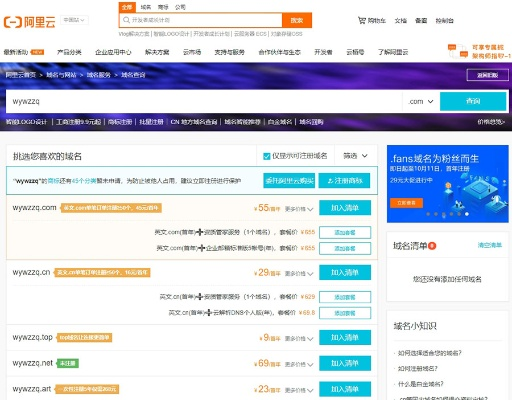Viewport: 512px width, 400px height.
Task: Expand more prices for wywzzq.com
Action: click(299, 209)
